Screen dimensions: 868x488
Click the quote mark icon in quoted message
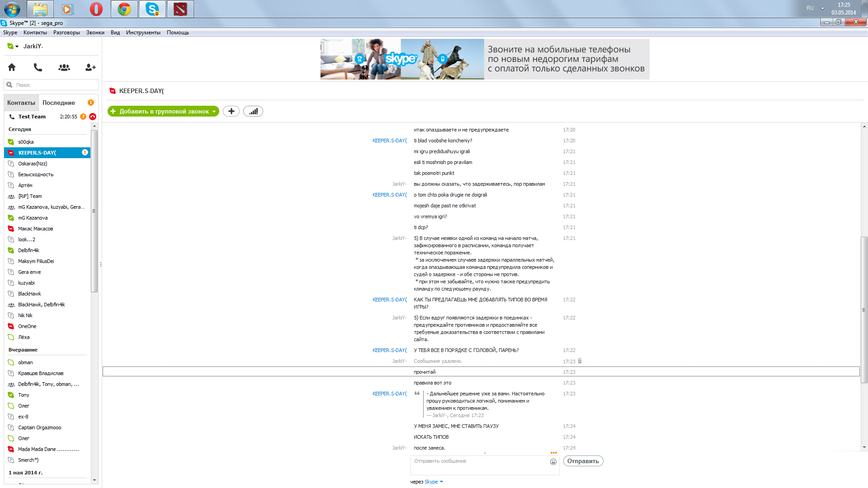pyautogui.click(x=417, y=393)
